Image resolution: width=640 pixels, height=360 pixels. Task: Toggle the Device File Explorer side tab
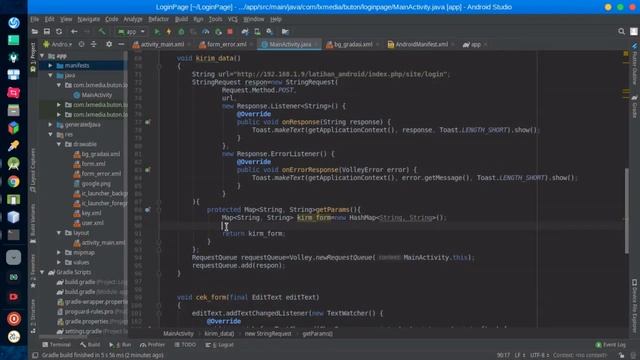(x=634, y=305)
